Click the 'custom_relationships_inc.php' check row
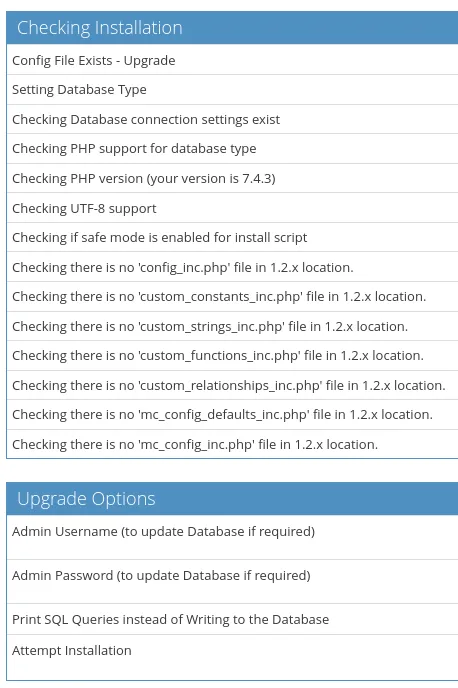Viewport: 458px width, 688px height. coord(232,385)
